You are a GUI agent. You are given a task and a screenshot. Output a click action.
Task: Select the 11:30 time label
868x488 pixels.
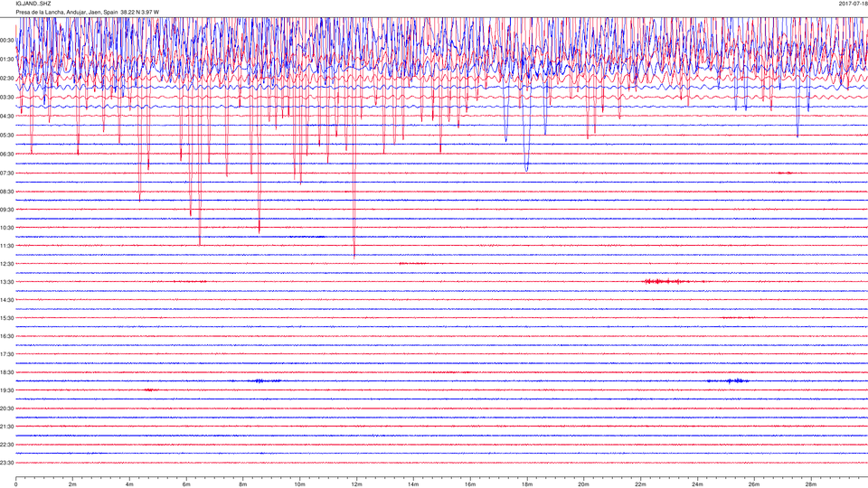7,246
